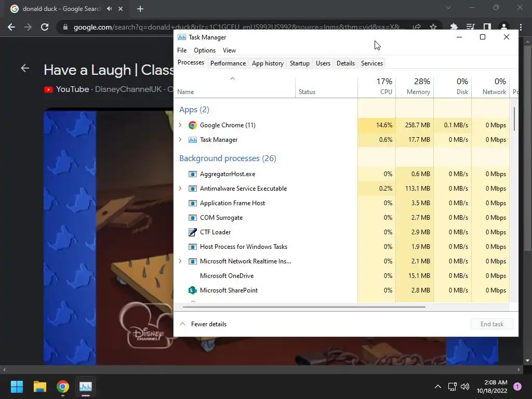The height and width of the screenshot is (399, 532).
Task: Click the End task button
Action: coord(492,324)
